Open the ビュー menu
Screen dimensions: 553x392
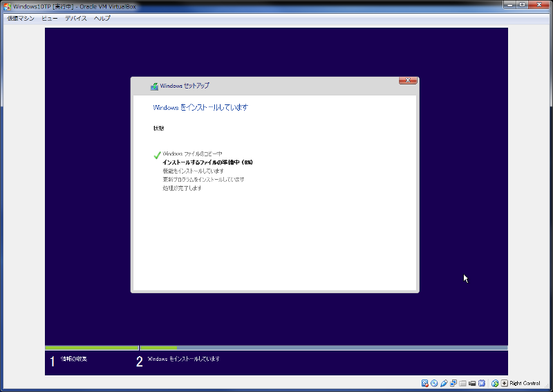coord(49,19)
